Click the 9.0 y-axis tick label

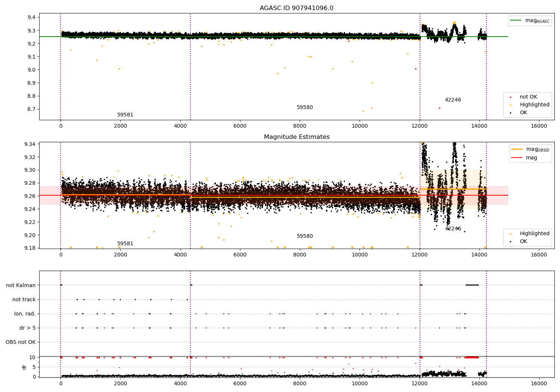coord(31,70)
